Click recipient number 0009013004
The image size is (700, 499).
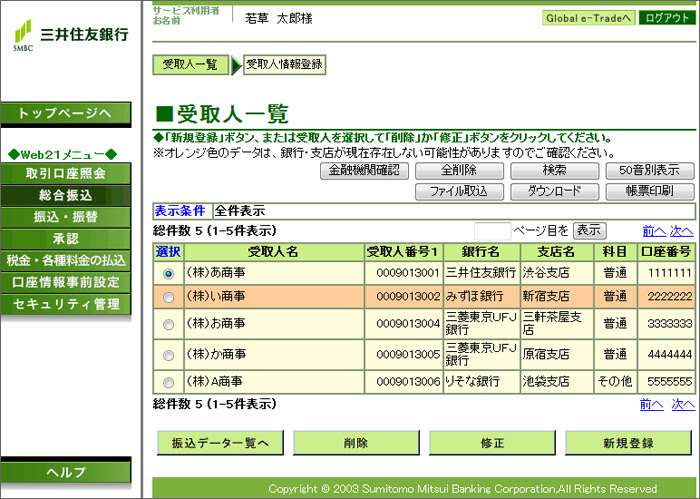[x=408, y=324]
